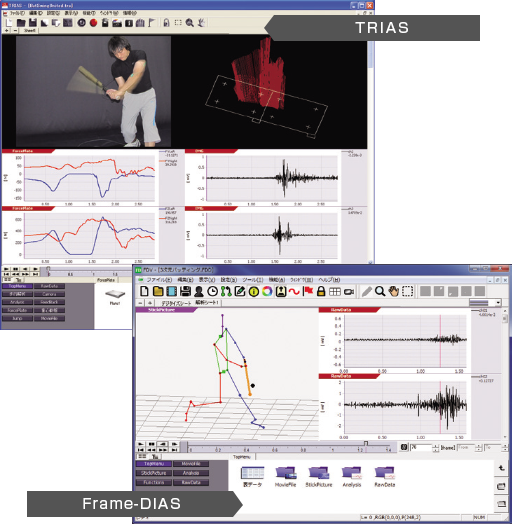Click the MovieFile button in Frame-DIAS bottom panel
This screenshot has width=512, height=524.
pos(191,464)
